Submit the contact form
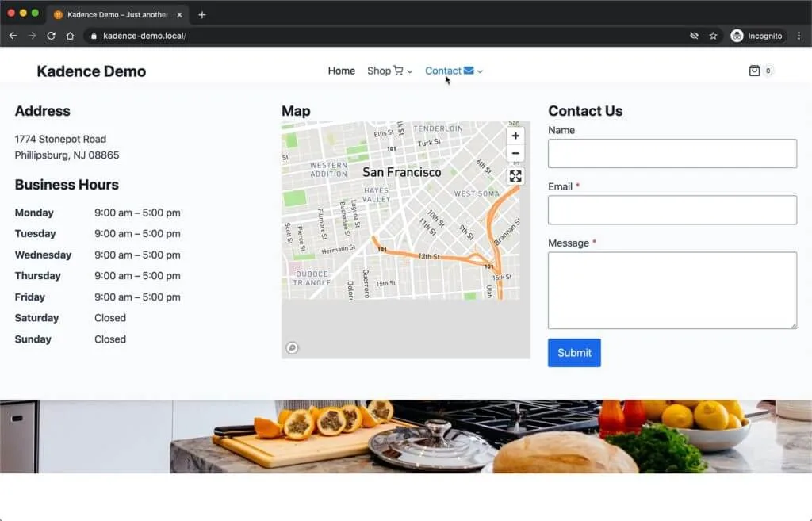Screen dimensions: 812x521 click(574, 353)
